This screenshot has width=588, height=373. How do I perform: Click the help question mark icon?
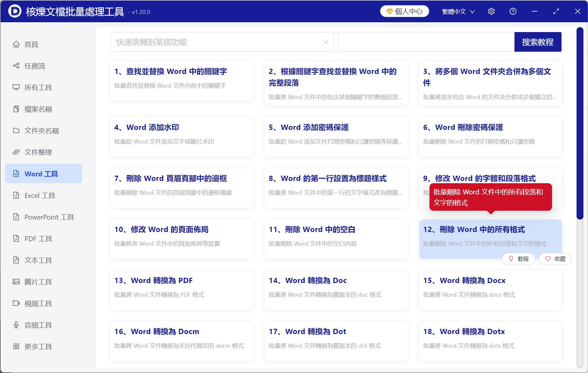(x=513, y=11)
